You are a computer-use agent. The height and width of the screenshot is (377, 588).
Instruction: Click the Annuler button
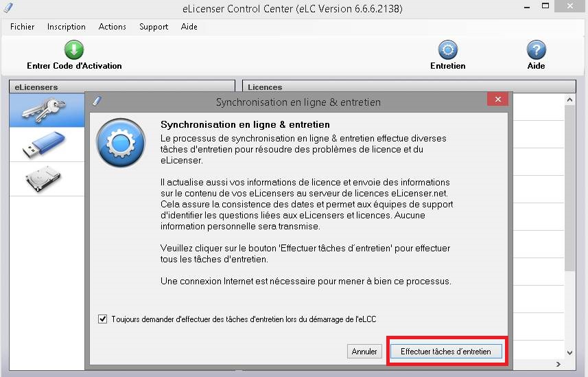point(364,352)
